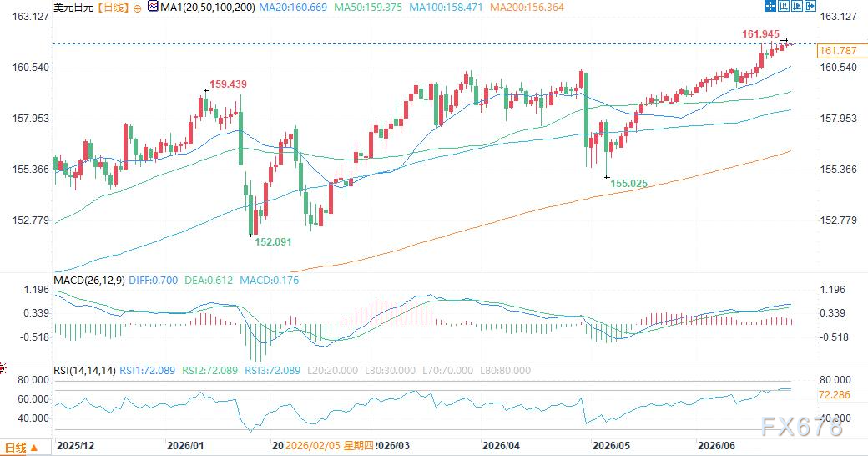Viewport: 868px width, 456px height.
Task: Click the DIFF:0.700 value
Action: pos(154,281)
